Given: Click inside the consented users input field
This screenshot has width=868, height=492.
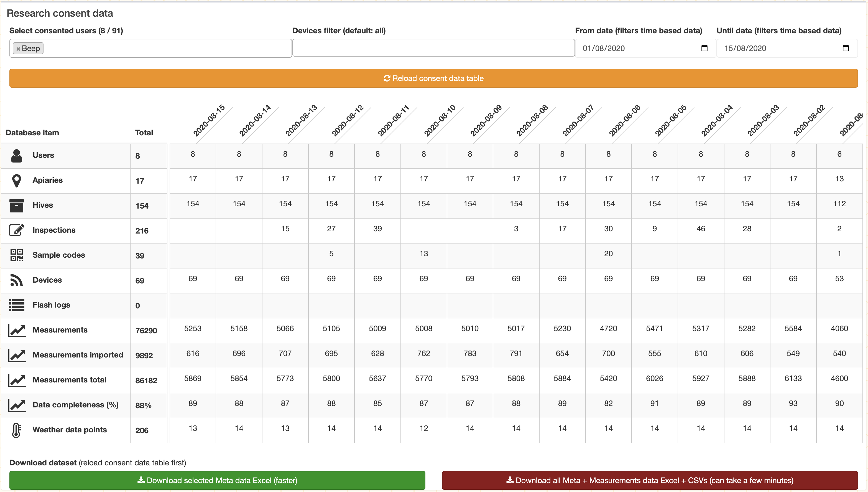Looking at the screenshot, I should (152, 48).
